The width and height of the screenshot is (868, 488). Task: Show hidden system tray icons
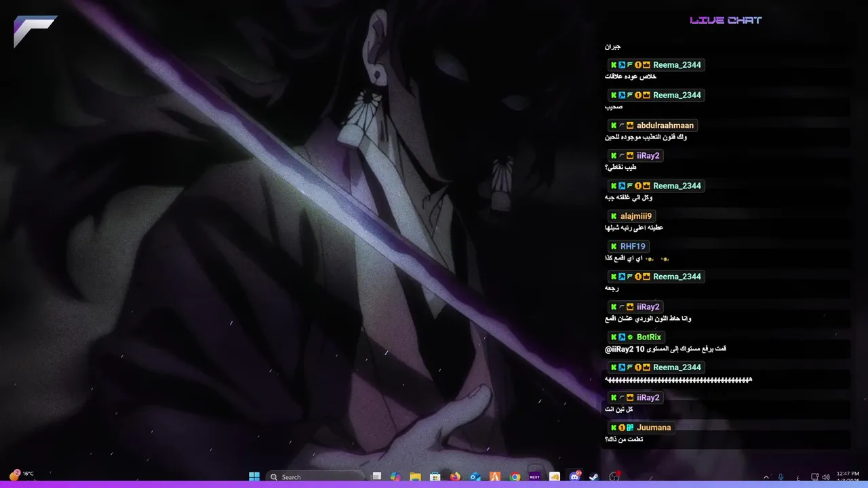click(x=766, y=477)
